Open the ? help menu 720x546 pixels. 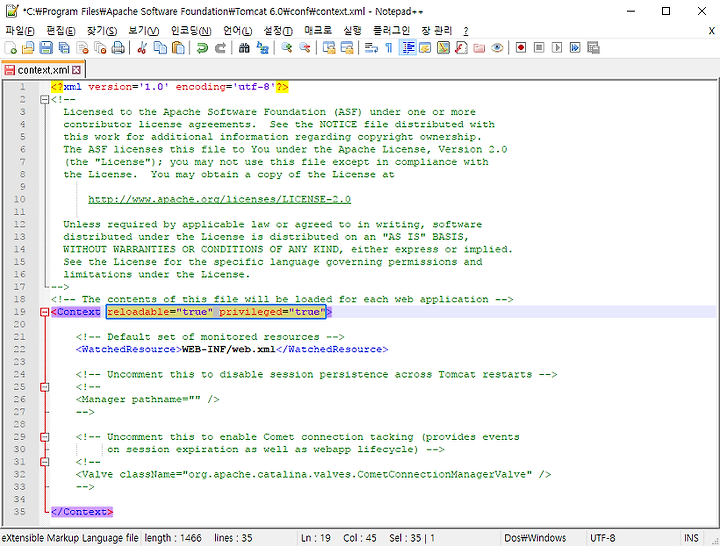pos(466,31)
